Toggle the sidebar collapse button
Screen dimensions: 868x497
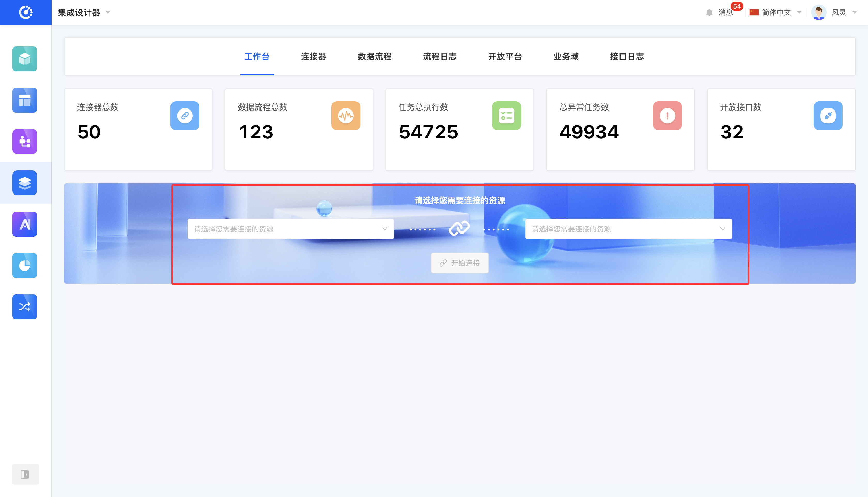[x=25, y=474]
